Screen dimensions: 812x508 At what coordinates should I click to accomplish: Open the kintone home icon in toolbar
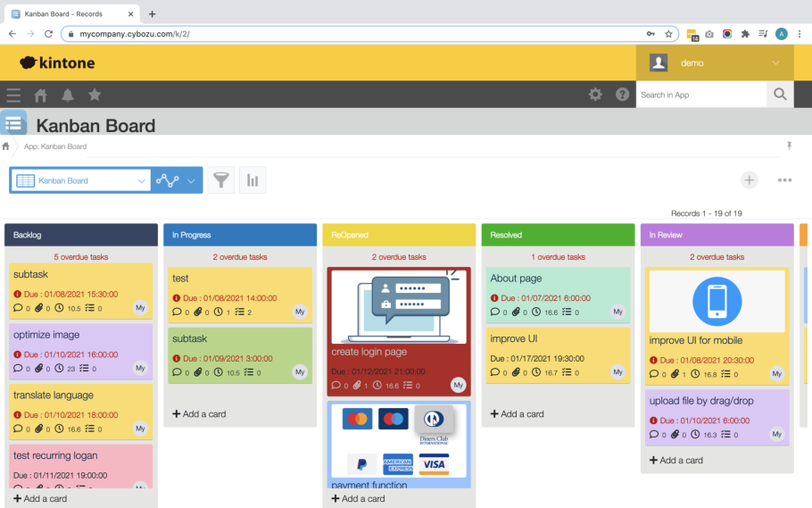click(x=40, y=95)
